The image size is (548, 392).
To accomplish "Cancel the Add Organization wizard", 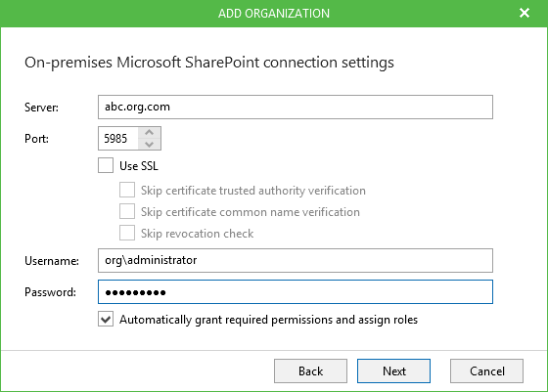I will [x=486, y=371].
